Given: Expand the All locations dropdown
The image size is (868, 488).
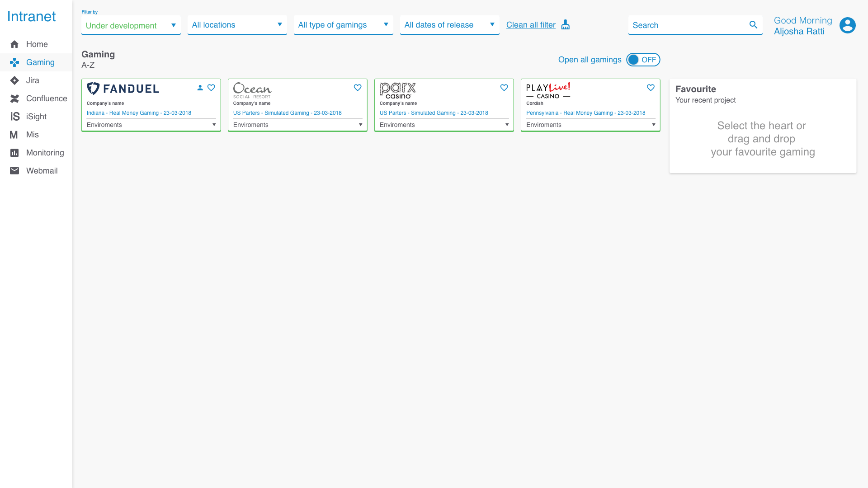Looking at the screenshot, I should click(x=237, y=25).
